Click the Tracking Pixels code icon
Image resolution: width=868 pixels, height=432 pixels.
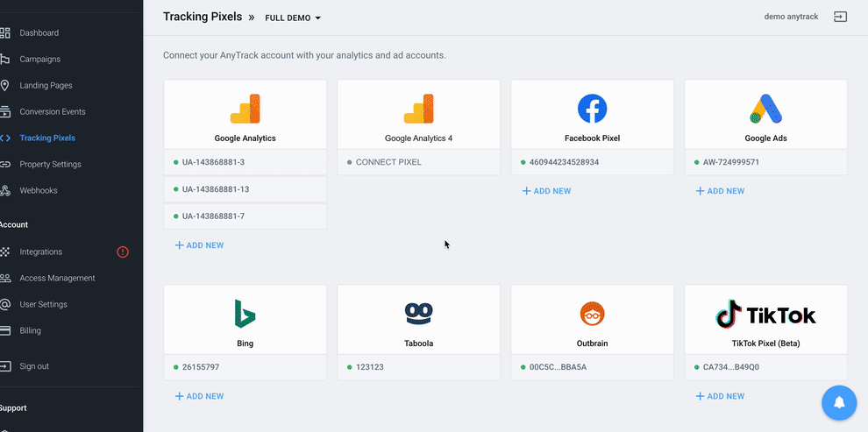[5, 138]
